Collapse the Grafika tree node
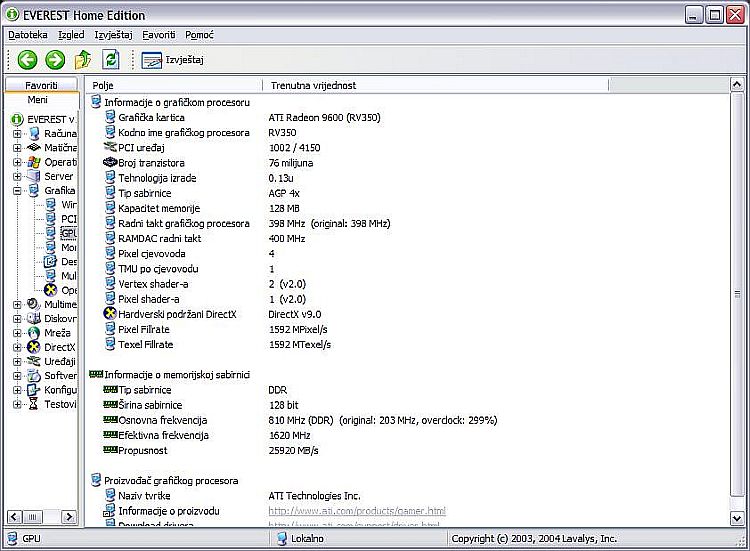 tap(17, 190)
